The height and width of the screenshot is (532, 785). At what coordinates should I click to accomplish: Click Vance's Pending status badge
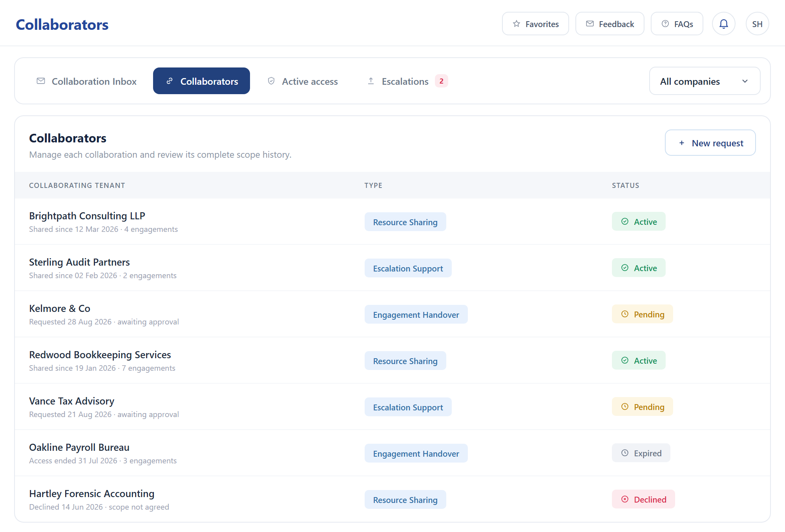click(642, 407)
